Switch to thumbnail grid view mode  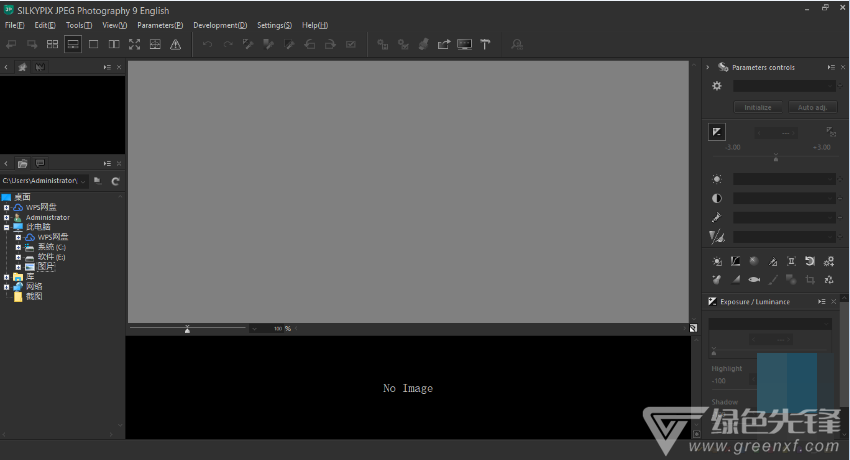point(53,44)
